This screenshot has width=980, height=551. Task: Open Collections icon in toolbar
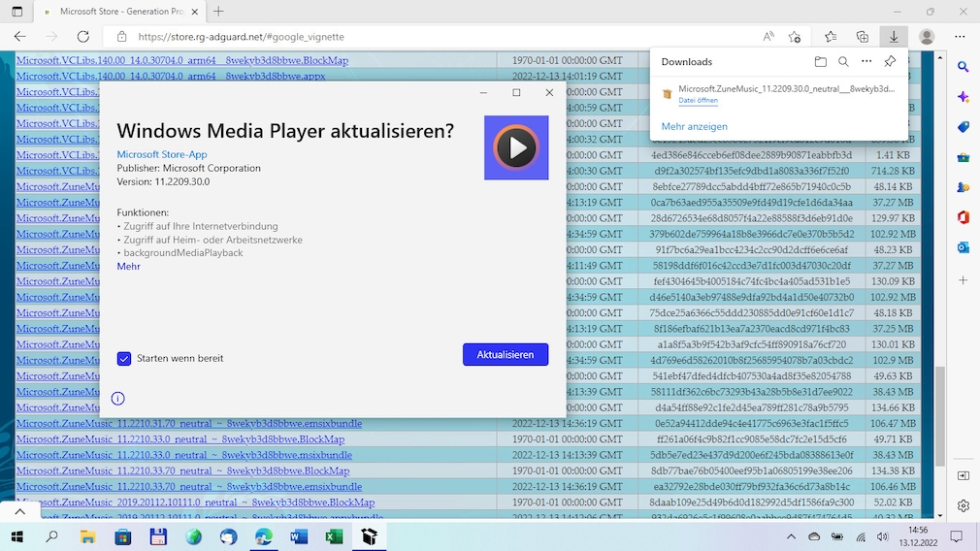tap(863, 36)
